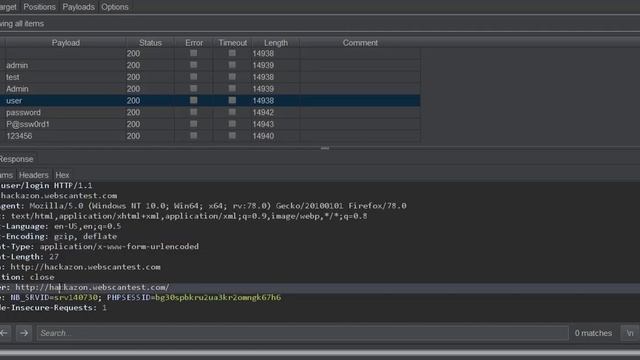The width and height of the screenshot is (640, 360).
Task: Click the en-US,en;q=0.5 language value
Action: (x=87, y=226)
